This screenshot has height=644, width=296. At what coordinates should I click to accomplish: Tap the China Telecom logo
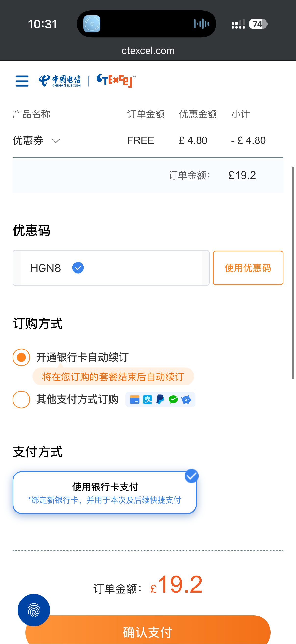pos(60,81)
